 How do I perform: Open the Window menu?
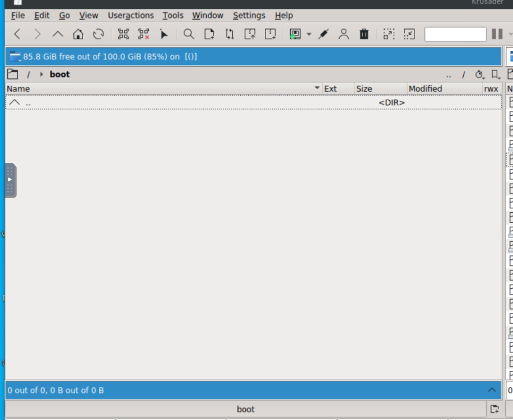pyautogui.click(x=207, y=15)
